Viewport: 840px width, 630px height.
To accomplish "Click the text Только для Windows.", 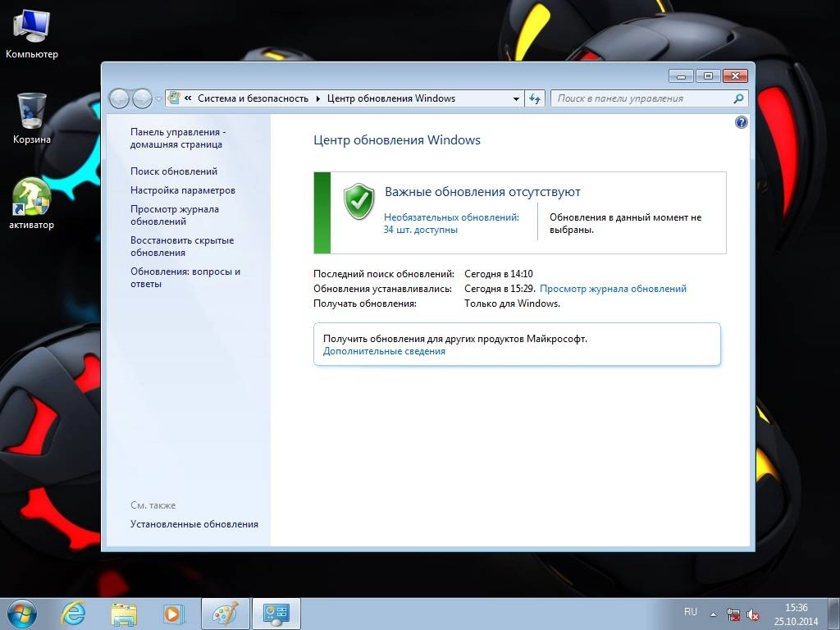I will tap(512, 304).
